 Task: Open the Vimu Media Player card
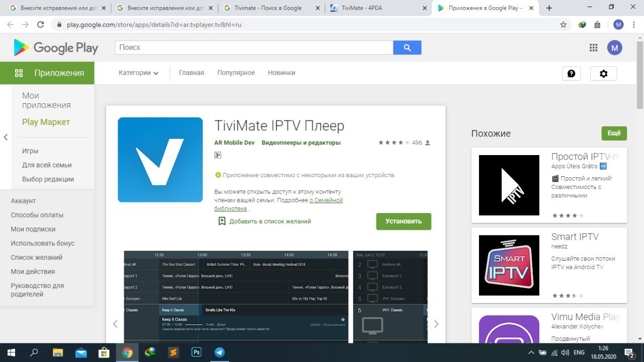tap(549, 326)
